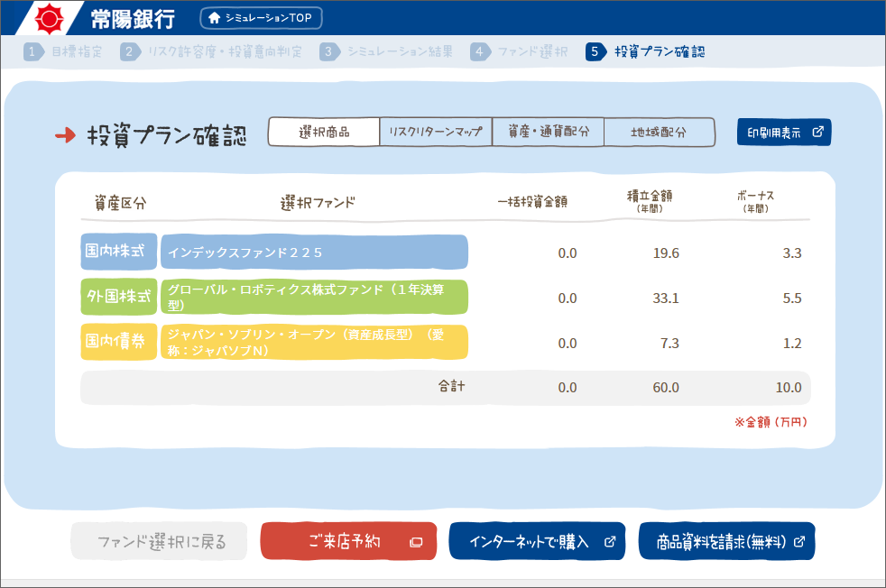Click total 積立金額 value 60.0
886x588 pixels.
click(666, 388)
